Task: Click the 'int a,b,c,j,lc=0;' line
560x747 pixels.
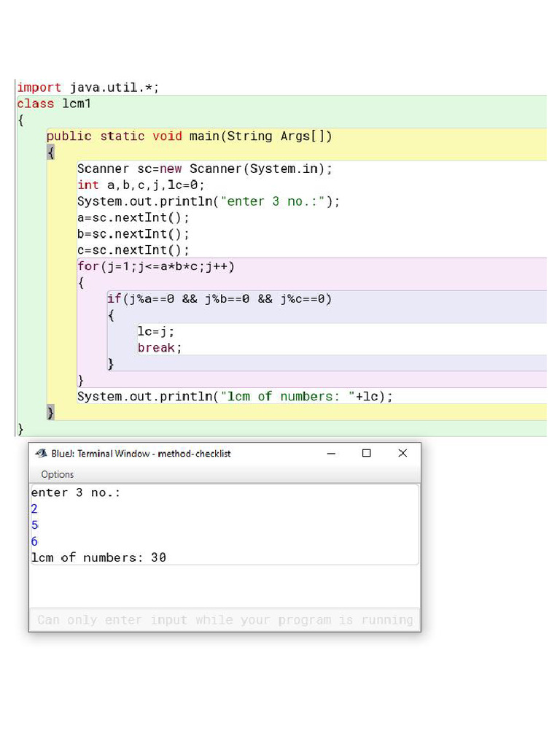Action: coord(141,185)
